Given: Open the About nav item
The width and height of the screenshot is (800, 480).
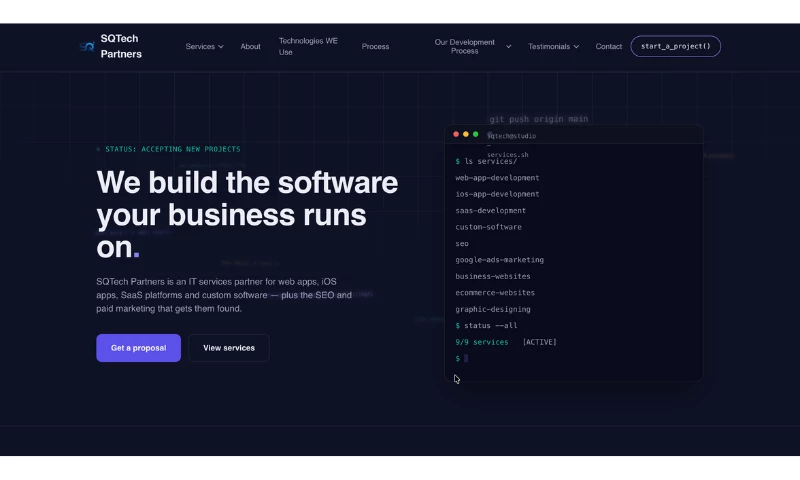Looking at the screenshot, I should 251,46.
